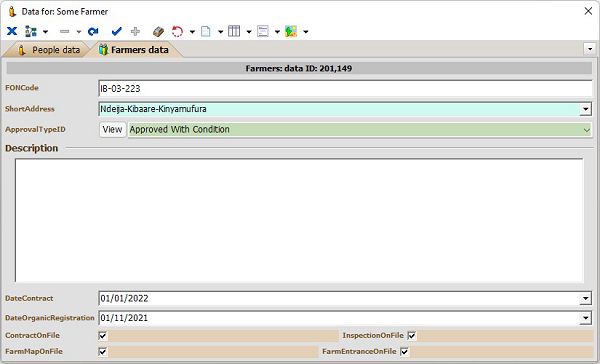Viewport: 600px width, 364px height.
Task: Click the hierarchy tree structure icon
Action: tap(31, 31)
